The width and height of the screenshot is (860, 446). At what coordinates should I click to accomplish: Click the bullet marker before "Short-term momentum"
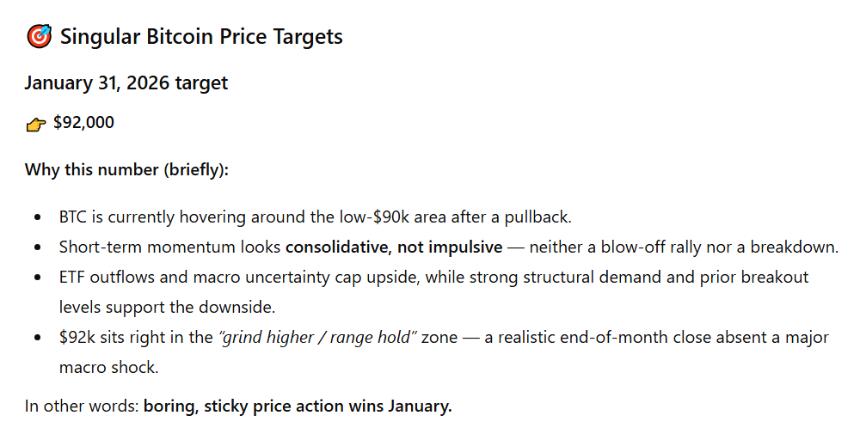(x=37, y=247)
